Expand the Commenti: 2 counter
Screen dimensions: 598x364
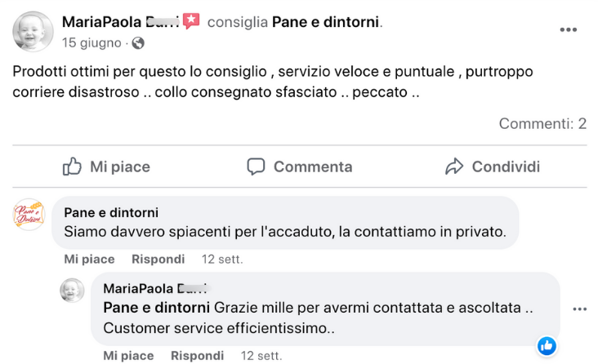click(x=542, y=124)
